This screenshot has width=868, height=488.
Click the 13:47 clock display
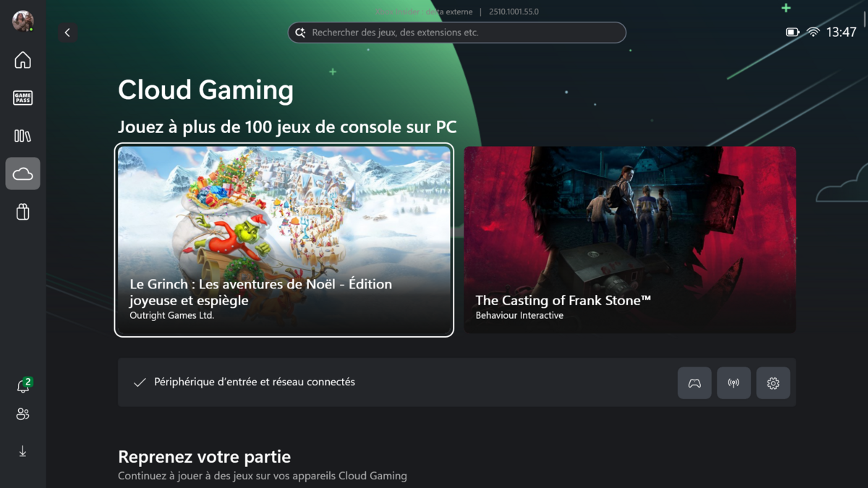pos(841,33)
